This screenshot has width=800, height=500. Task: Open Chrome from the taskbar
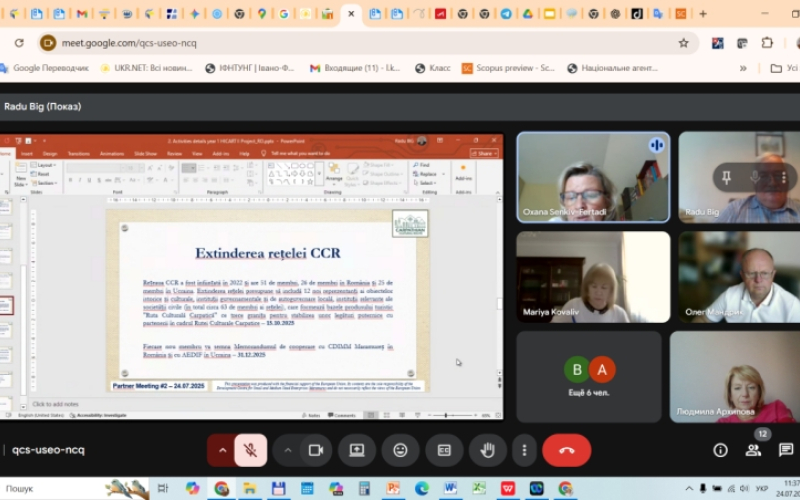point(221,488)
